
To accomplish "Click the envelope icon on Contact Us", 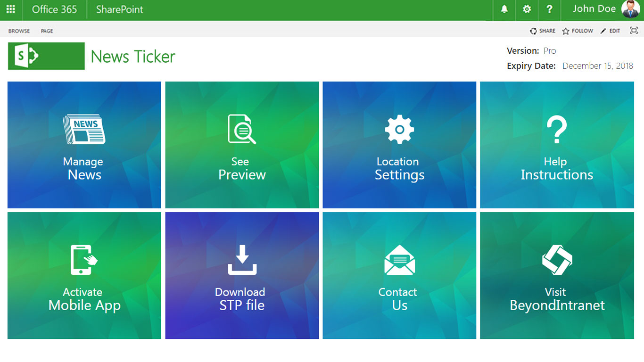I will [400, 260].
